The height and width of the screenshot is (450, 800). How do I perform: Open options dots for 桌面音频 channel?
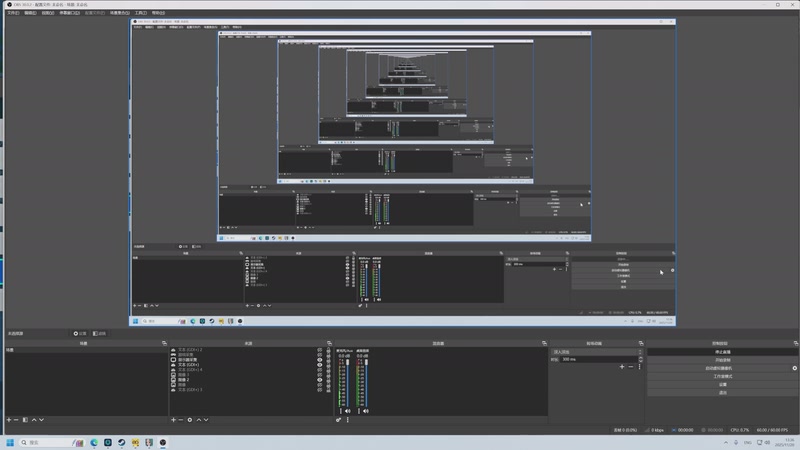[359, 411]
